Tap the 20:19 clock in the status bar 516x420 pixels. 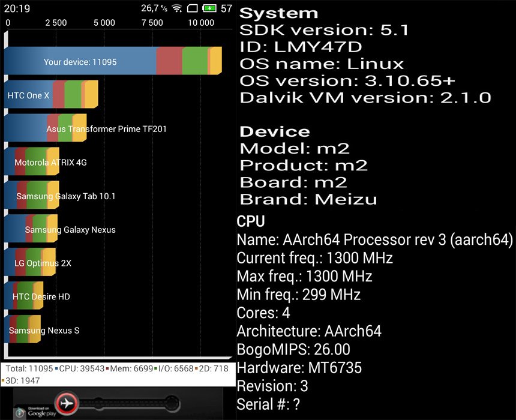click(17, 8)
